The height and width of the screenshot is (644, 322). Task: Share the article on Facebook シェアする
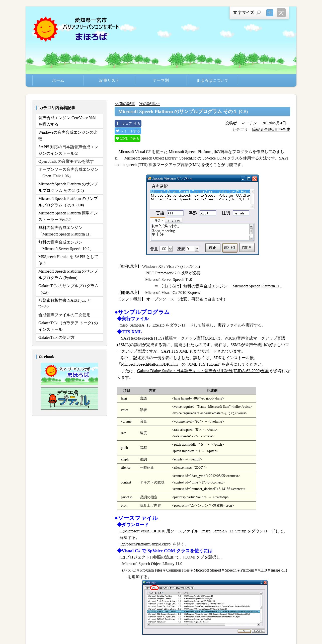pos(128,123)
